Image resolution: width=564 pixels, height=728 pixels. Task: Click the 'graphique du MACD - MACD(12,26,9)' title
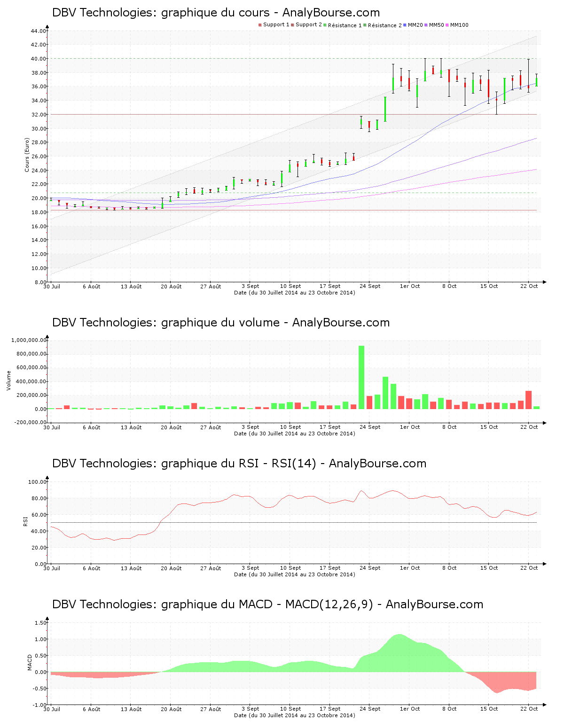(x=267, y=604)
